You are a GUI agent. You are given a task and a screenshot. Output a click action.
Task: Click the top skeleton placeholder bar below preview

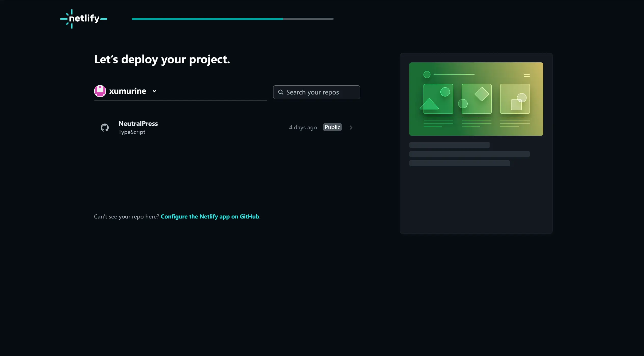449,145
